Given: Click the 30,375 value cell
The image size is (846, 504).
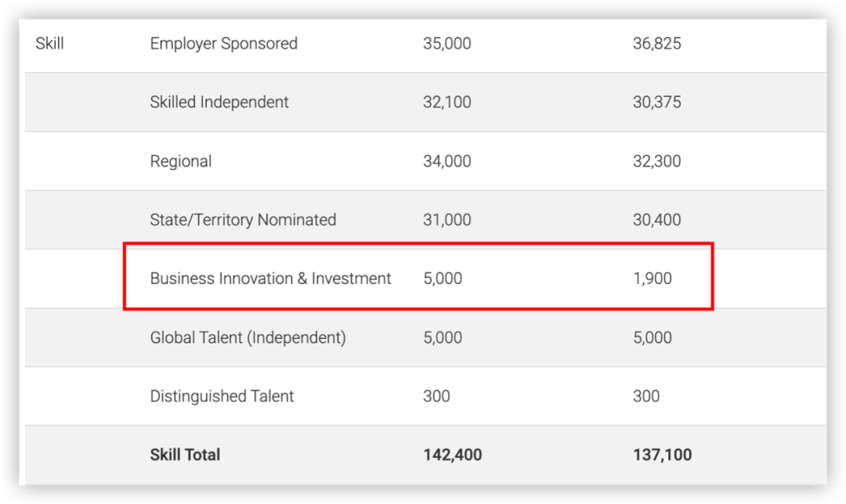Looking at the screenshot, I should [x=656, y=103].
